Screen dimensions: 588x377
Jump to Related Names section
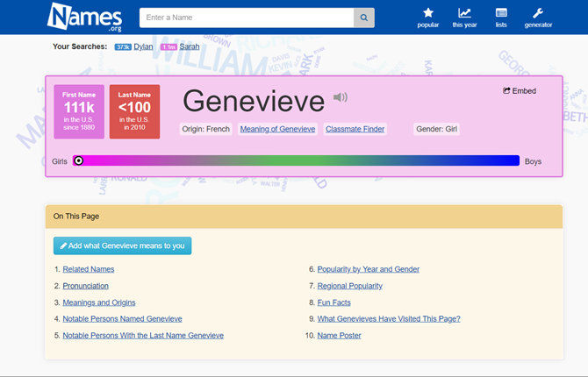point(89,269)
